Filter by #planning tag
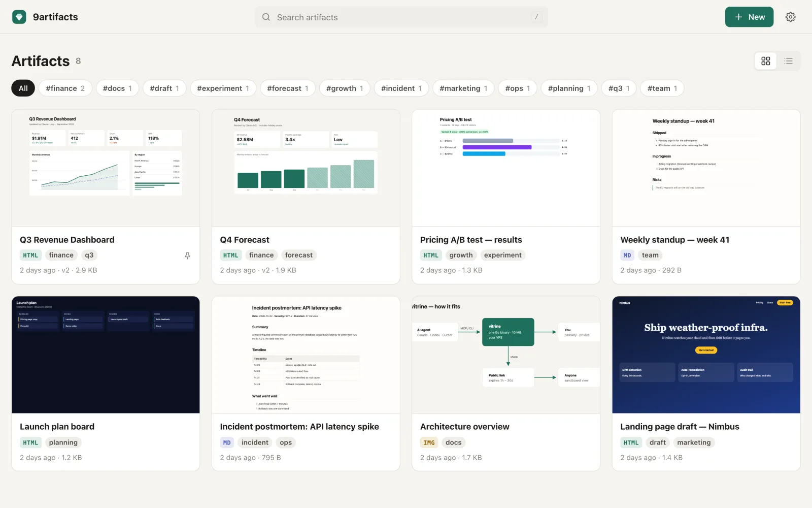This screenshot has height=508, width=812. tap(569, 88)
